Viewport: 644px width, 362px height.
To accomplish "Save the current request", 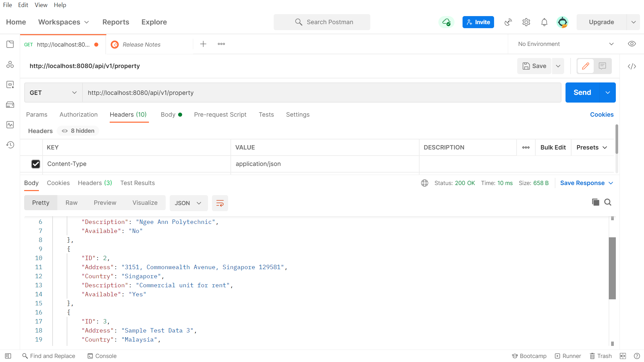I will point(534,66).
